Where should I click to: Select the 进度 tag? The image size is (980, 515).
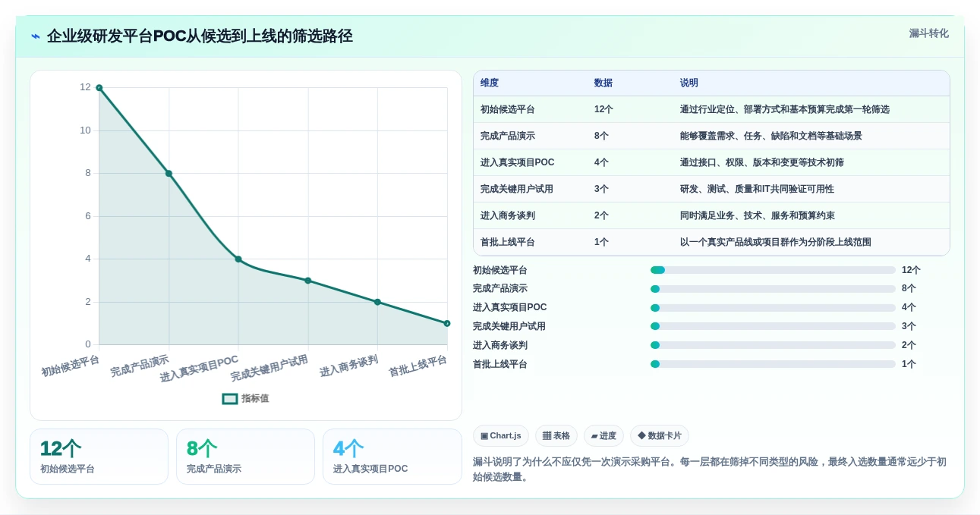pos(604,435)
